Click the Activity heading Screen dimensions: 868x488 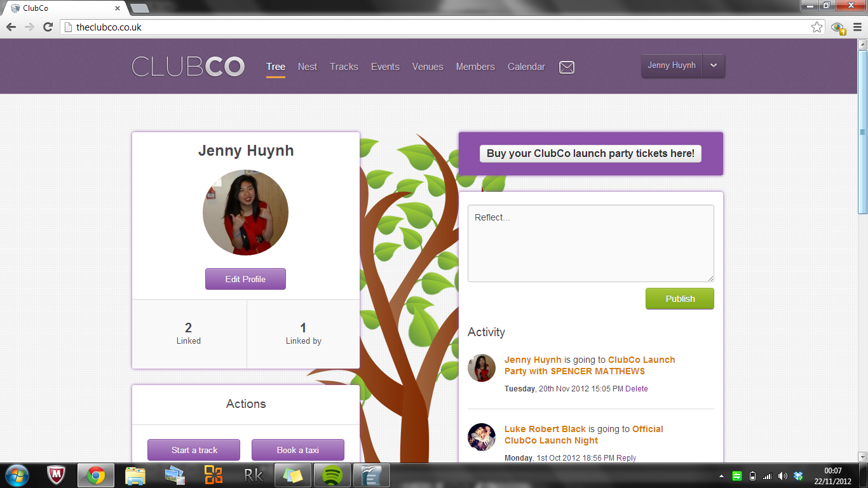point(486,332)
